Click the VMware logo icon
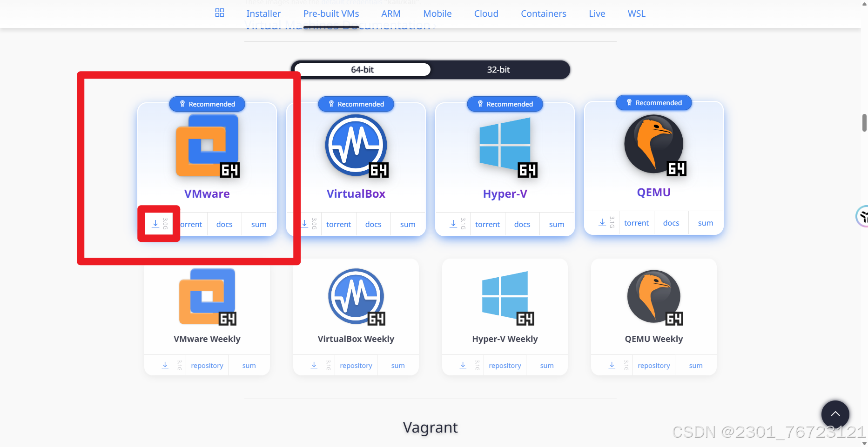868x447 pixels. (207, 146)
